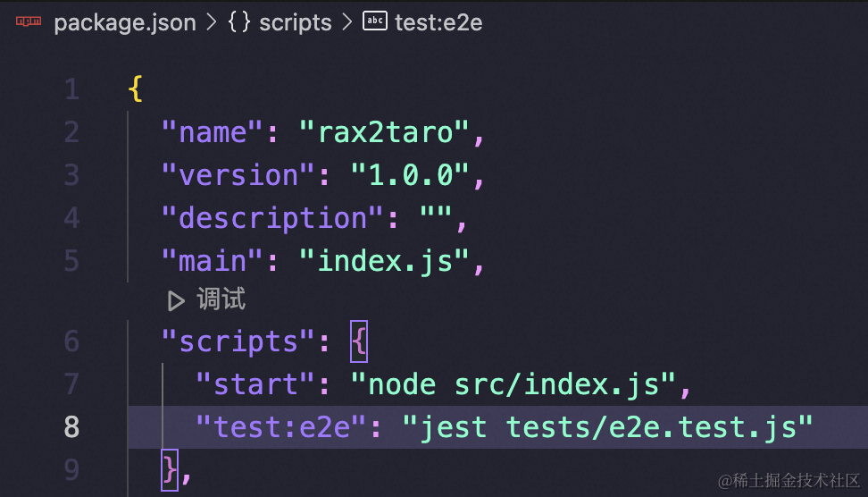Screen dimensions: 868x497
Task: Select the test:e2e breadcrumb segment
Action: 438,22
